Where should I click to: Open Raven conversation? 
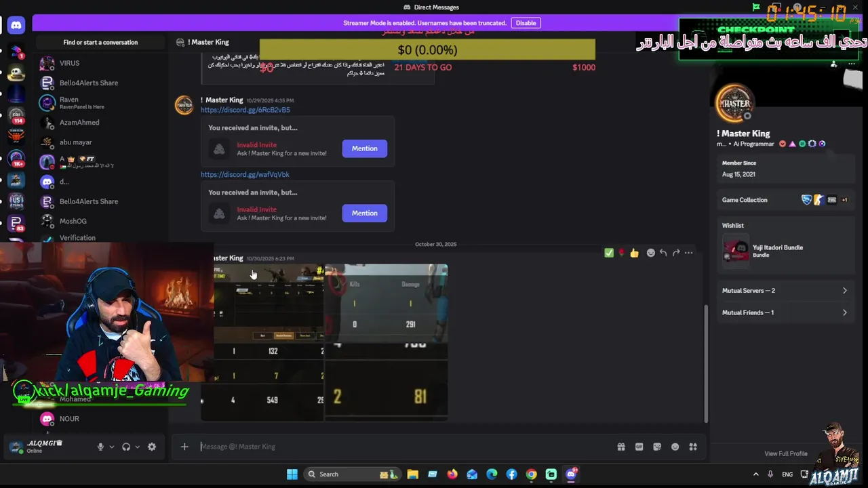[99, 103]
